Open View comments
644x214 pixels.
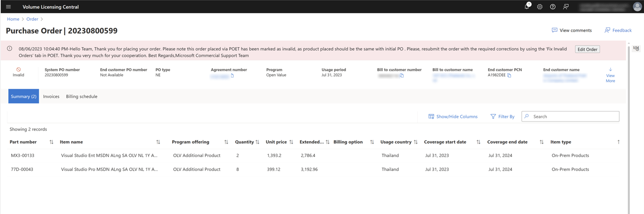click(x=572, y=30)
